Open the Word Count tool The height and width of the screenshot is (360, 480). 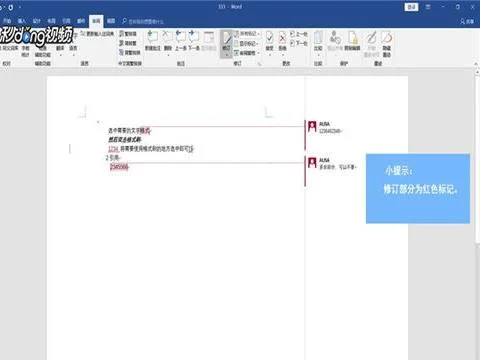click(25, 51)
